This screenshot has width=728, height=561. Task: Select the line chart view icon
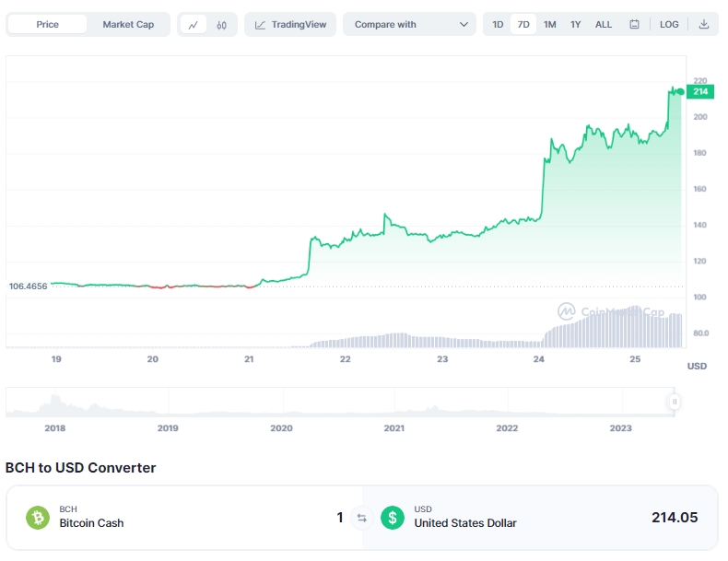194,25
